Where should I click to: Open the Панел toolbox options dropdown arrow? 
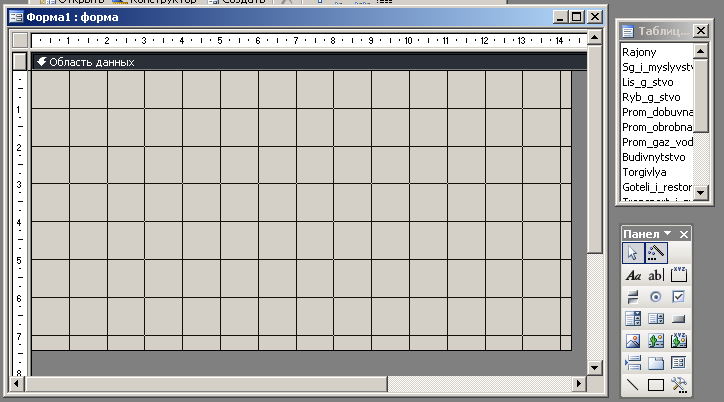668,234
